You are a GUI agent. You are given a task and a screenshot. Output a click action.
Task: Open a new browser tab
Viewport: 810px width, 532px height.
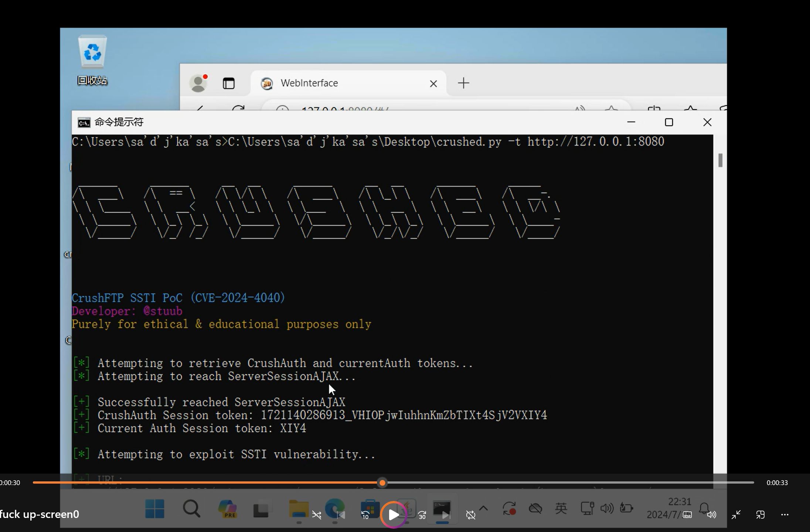click(463, 83)
